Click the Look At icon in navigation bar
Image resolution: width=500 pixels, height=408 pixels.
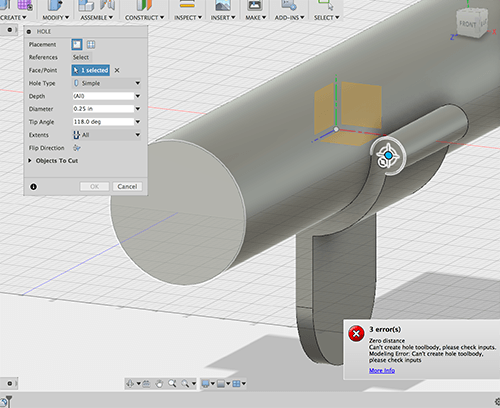pyautogui.click(x=146, y=384)
